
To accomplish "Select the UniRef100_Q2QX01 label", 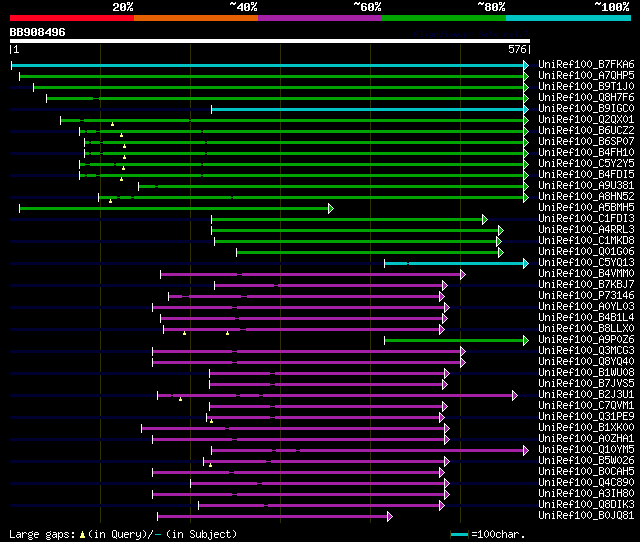I will (586, 120).
